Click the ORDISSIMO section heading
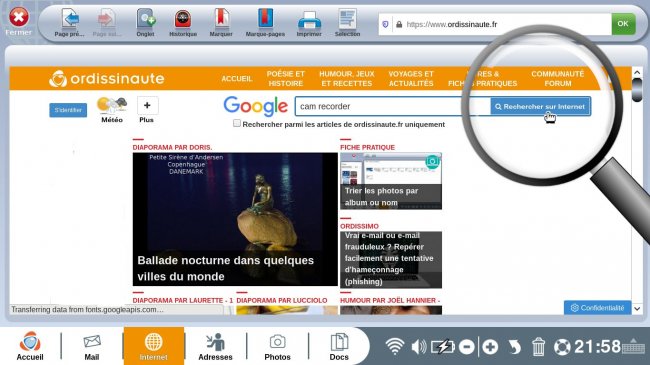The height and width of the screenshot is (365, 650). 359,226
